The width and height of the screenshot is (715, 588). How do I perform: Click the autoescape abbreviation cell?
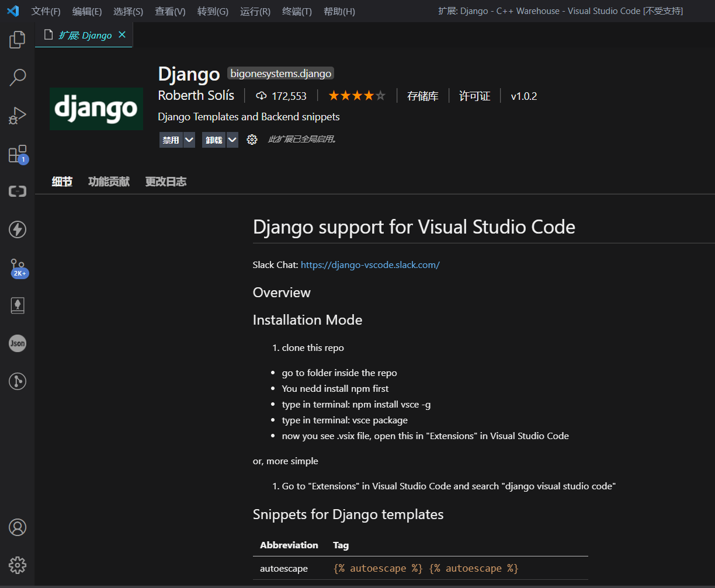284,568
